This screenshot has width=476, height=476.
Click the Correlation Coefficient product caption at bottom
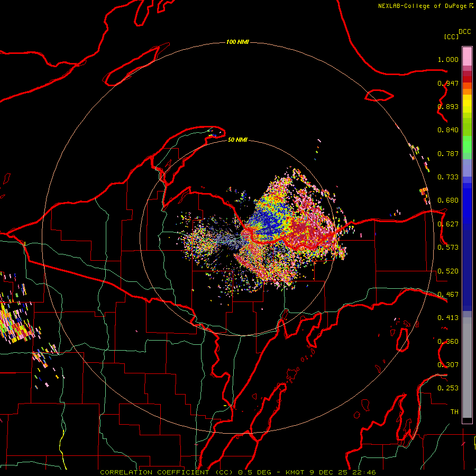click(238, 472)
